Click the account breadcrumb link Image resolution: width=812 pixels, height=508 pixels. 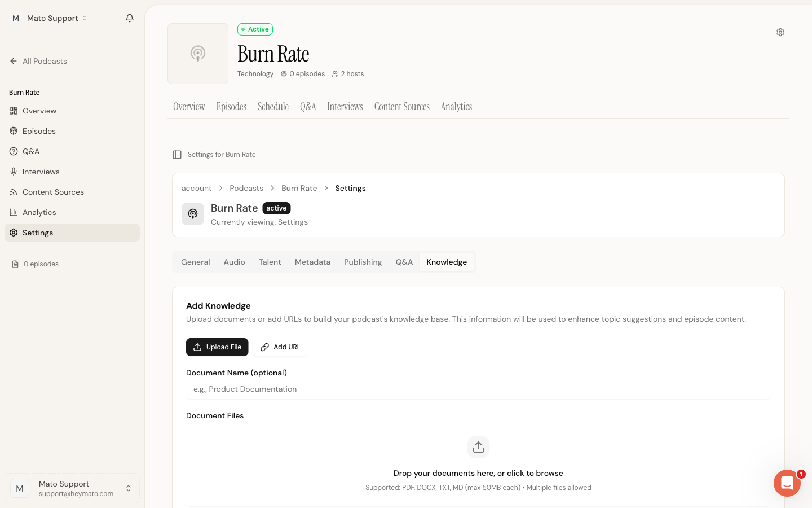pos(196,188)
